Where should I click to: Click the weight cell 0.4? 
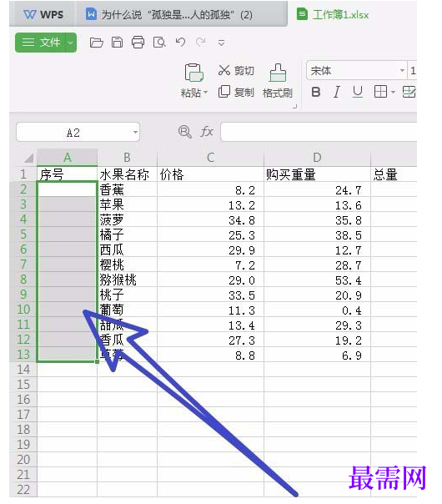click(317, 310)
